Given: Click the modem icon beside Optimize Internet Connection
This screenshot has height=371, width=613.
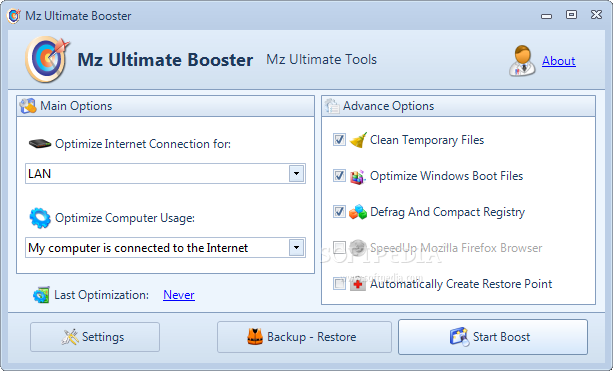Looking at the screenshot, I should [40, 143].
